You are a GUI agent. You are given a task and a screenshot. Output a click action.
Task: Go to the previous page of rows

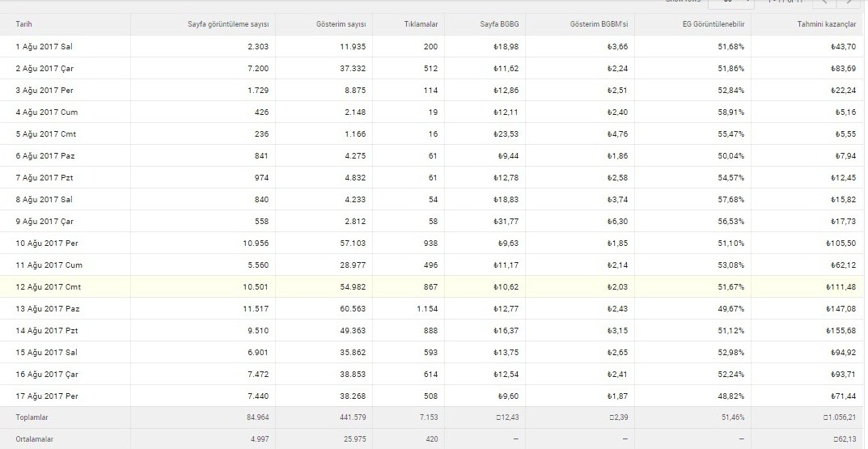(824, 2)
